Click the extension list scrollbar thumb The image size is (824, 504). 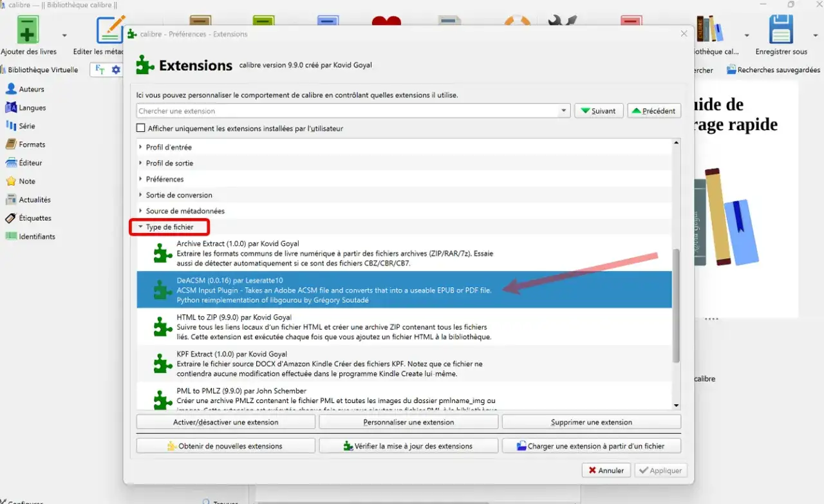click(x=676, y=305)
